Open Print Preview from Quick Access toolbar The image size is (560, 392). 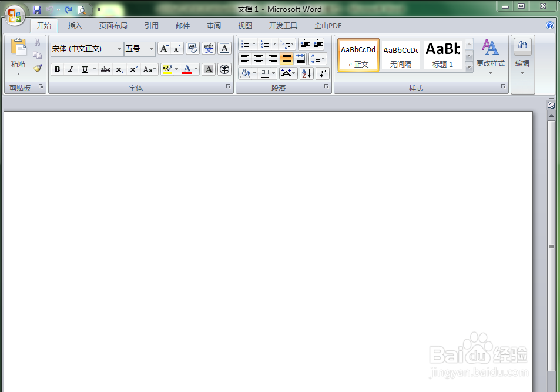point(82,10)
